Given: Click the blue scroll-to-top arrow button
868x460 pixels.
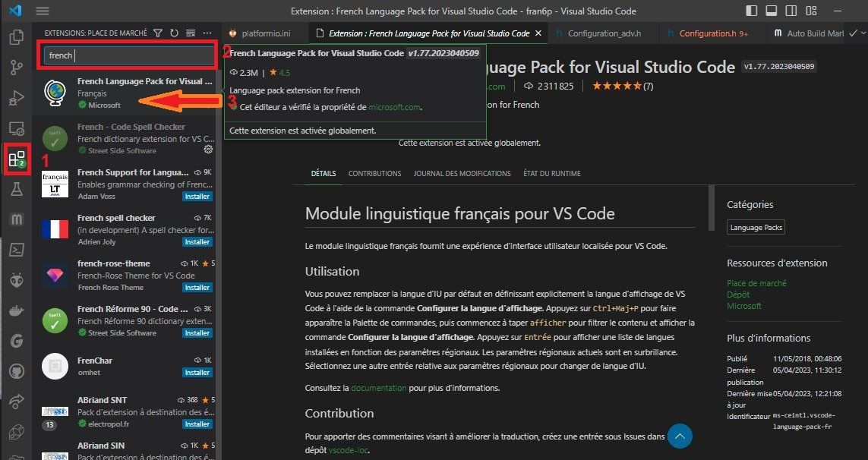Looking at the screenshot, I should tap(680, 436).
